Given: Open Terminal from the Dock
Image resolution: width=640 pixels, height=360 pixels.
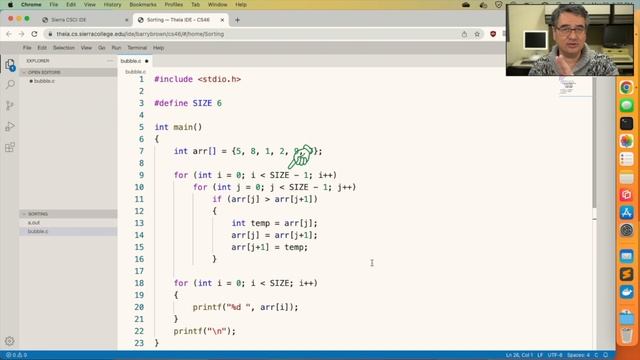Looking at the screenshot, I should click(x=627, y=123).
